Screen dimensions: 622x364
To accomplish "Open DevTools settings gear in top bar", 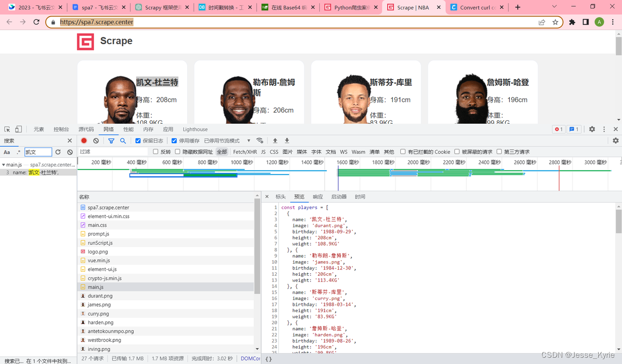I will 592,130.
